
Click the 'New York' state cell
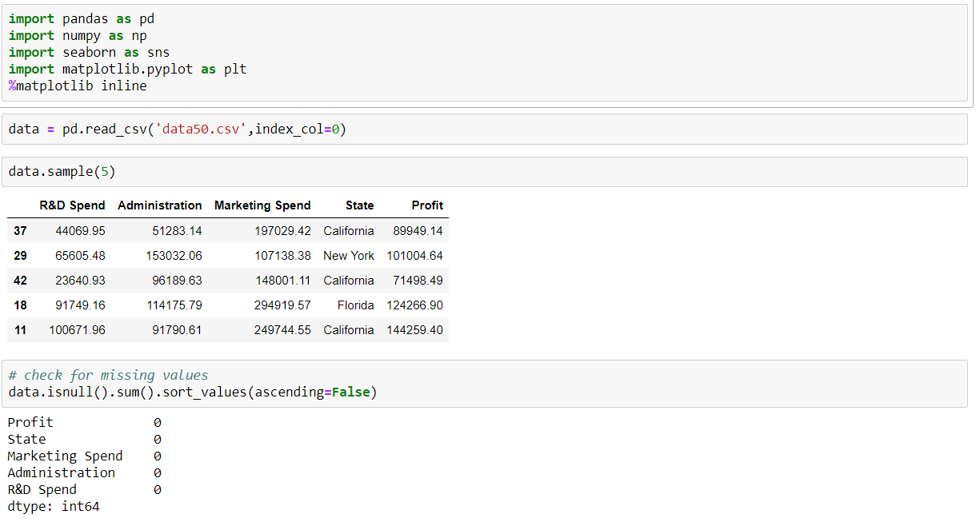coord(349,256)
